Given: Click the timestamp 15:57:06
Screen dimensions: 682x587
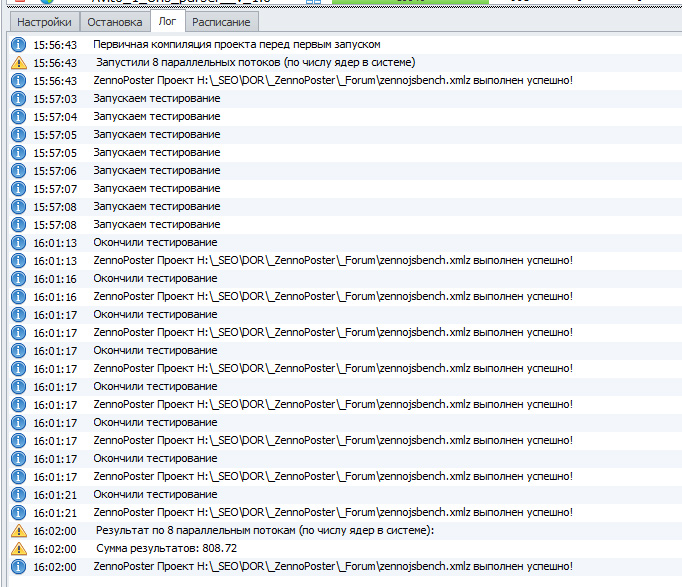Looking at the screenshot, I should [x=55, y=171].
